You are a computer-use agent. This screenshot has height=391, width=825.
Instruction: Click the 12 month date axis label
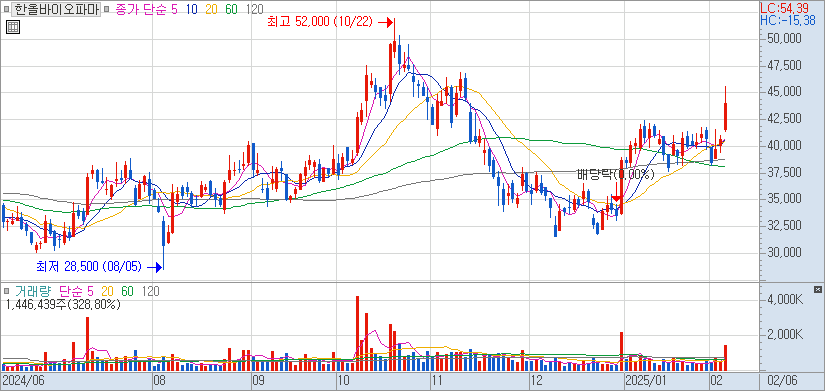[536, 380]
